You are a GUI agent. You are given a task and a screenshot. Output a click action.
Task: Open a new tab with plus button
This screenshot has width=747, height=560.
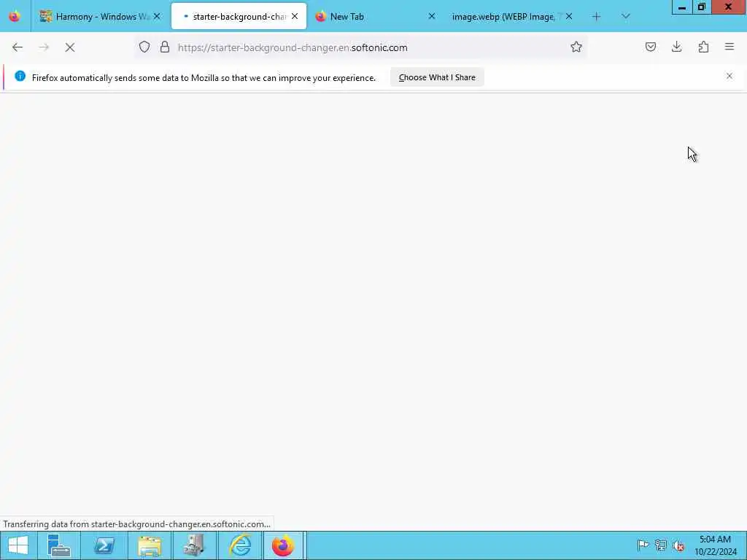[x=596, y=16]
